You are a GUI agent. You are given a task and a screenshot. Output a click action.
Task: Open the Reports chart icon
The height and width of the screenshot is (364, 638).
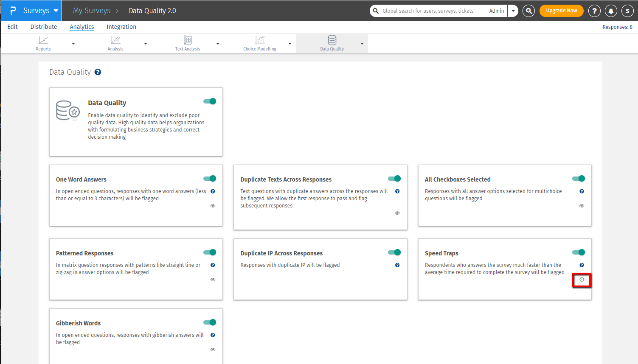[43, 40]
